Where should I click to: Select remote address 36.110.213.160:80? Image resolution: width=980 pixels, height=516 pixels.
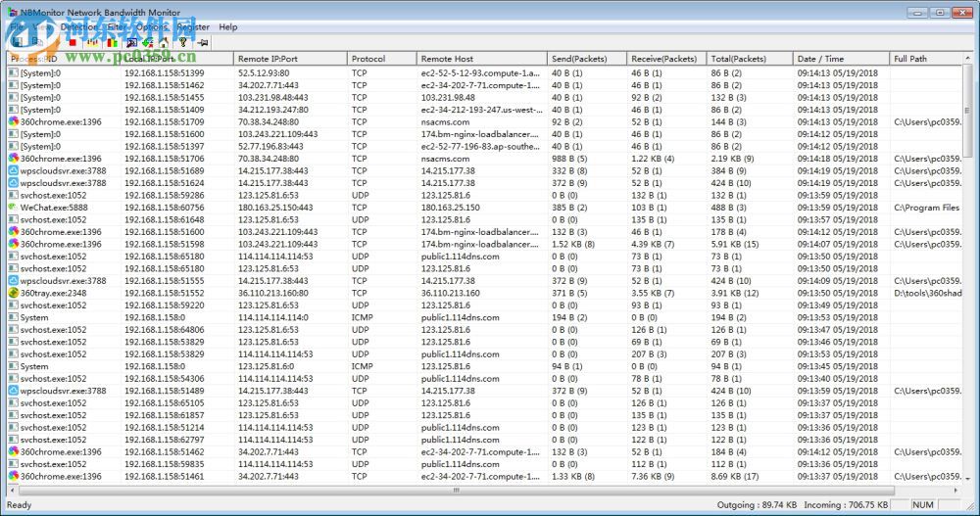(x=273, y=293)
